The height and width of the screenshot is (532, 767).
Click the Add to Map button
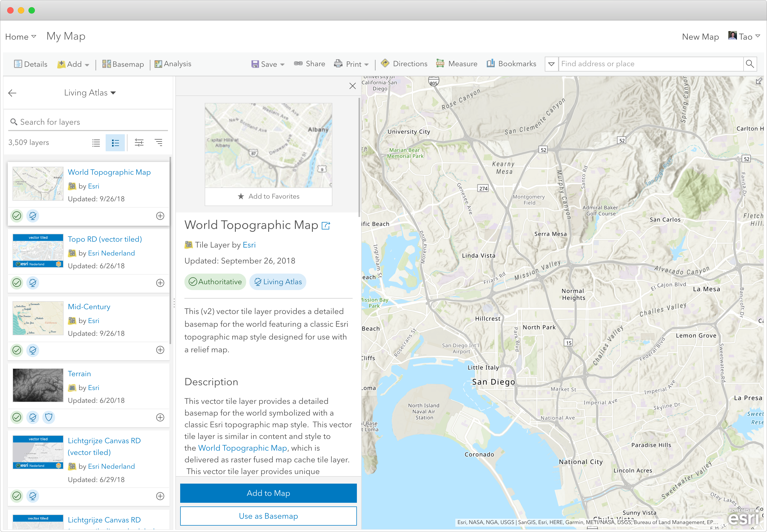pos(268,493)
